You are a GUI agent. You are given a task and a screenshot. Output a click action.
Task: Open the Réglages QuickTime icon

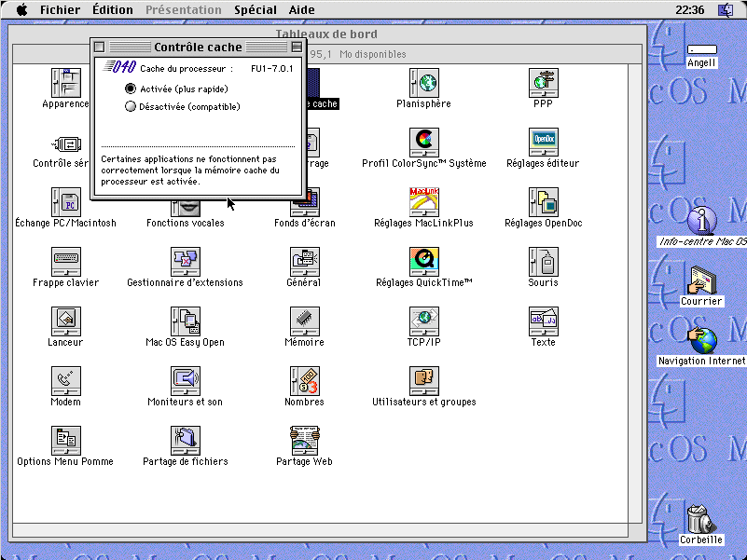point(423,261)
